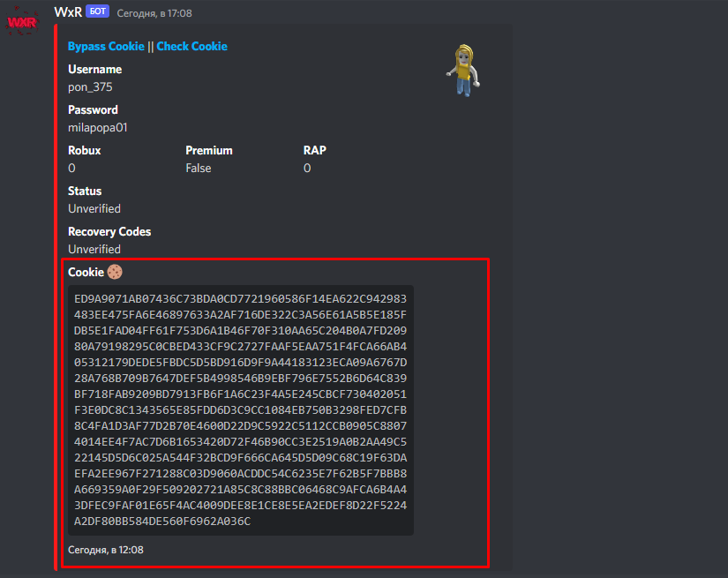Click the cookie line starting 28A768B709B7

(x=240, y=379)
